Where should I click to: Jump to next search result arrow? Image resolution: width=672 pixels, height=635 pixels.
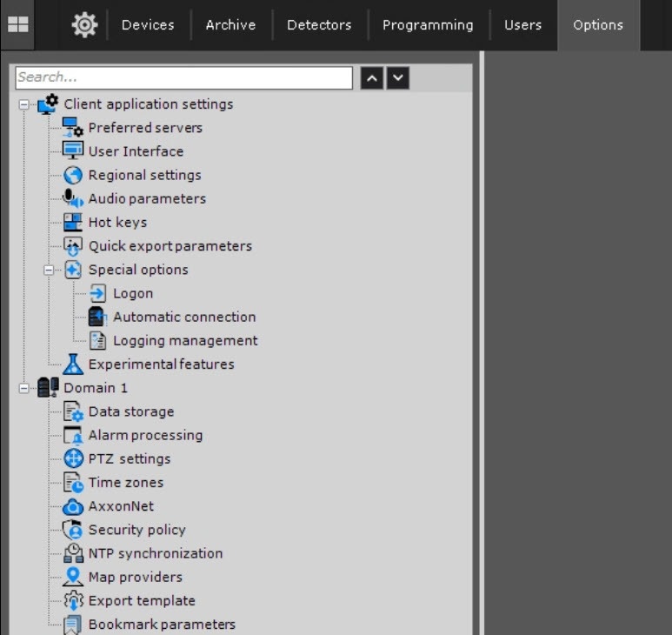[397, 78]
